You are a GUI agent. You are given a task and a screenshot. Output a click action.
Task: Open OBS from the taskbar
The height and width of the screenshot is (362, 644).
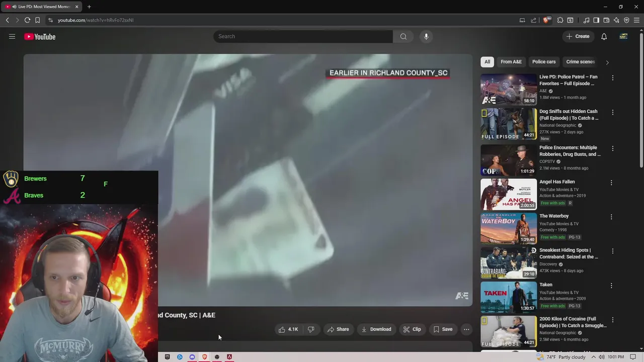click(217, 357)
